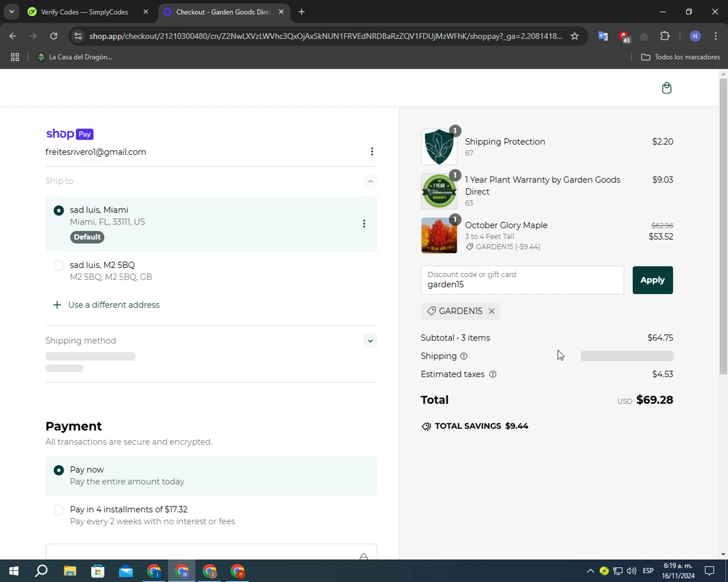Open notification center
728x582 pixels.
coord(710,571)
